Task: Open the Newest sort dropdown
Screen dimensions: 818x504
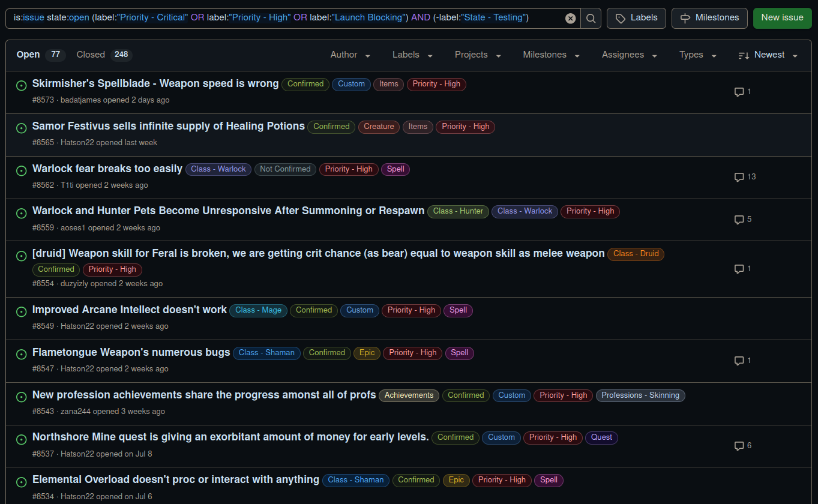Action: tap(768, 55)
